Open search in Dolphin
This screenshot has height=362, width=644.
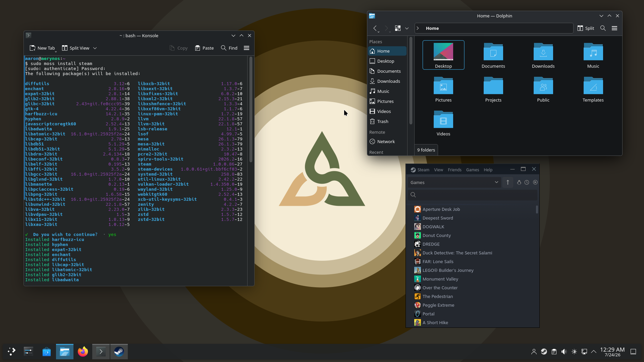603,28
